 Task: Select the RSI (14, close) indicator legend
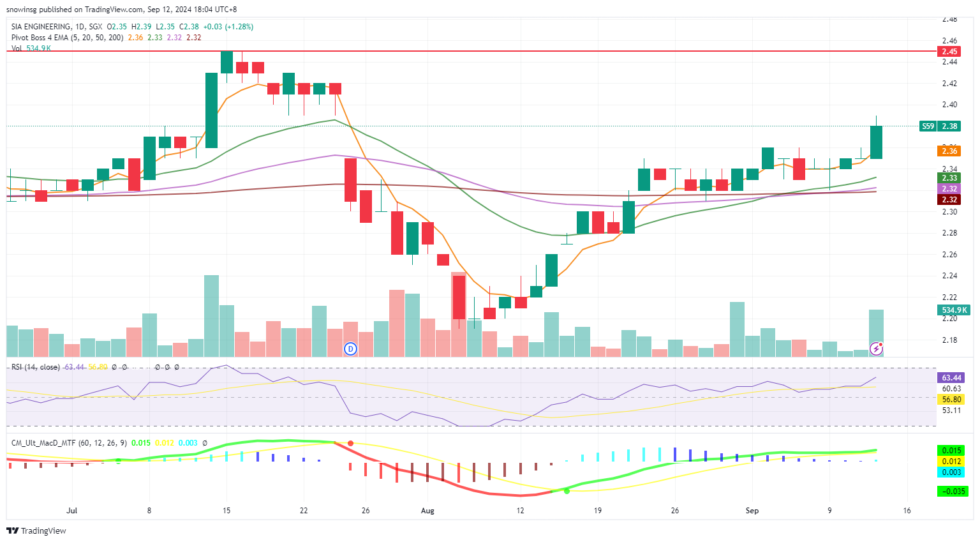click(36, 367)
